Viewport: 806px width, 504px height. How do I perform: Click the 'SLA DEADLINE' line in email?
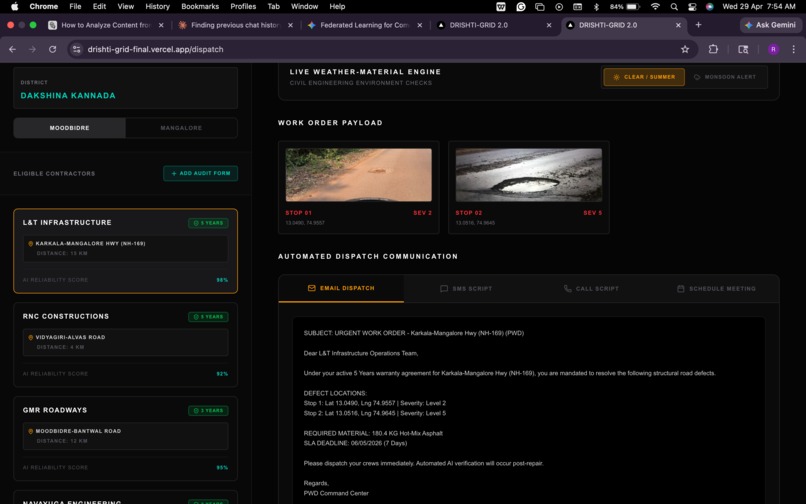coord(355,443)
